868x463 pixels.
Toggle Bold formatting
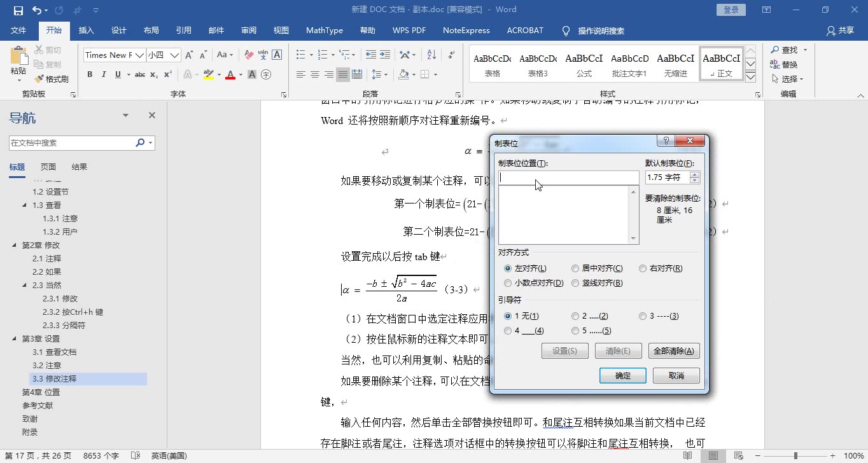coord(90,74)
